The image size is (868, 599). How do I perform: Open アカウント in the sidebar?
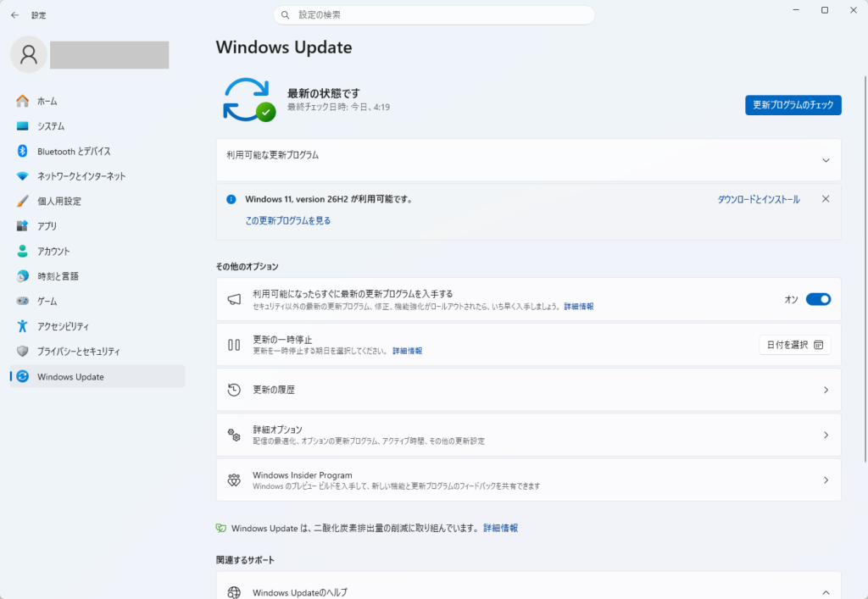97,251
